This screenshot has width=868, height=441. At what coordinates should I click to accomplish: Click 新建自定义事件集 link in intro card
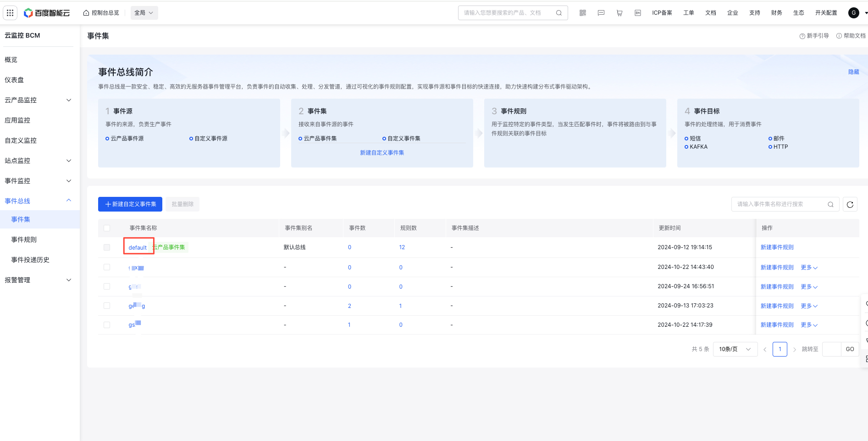point(382,153)
